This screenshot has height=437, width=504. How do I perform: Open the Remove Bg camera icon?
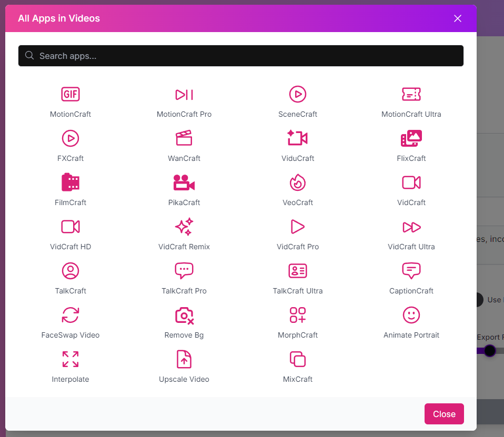[184, 315]
